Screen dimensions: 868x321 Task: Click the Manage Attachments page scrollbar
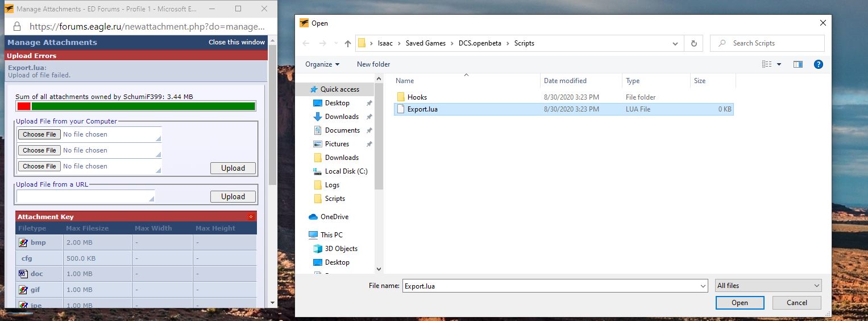click(272, 114)
